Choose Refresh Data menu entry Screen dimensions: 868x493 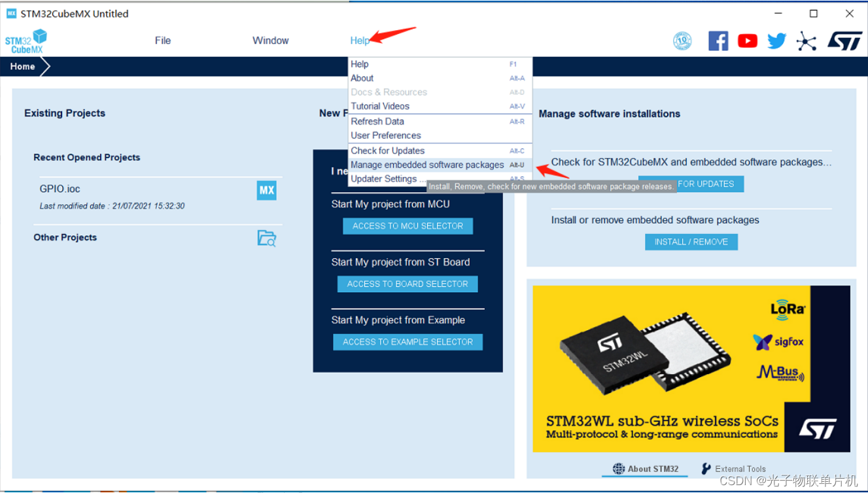click(440, 122)
